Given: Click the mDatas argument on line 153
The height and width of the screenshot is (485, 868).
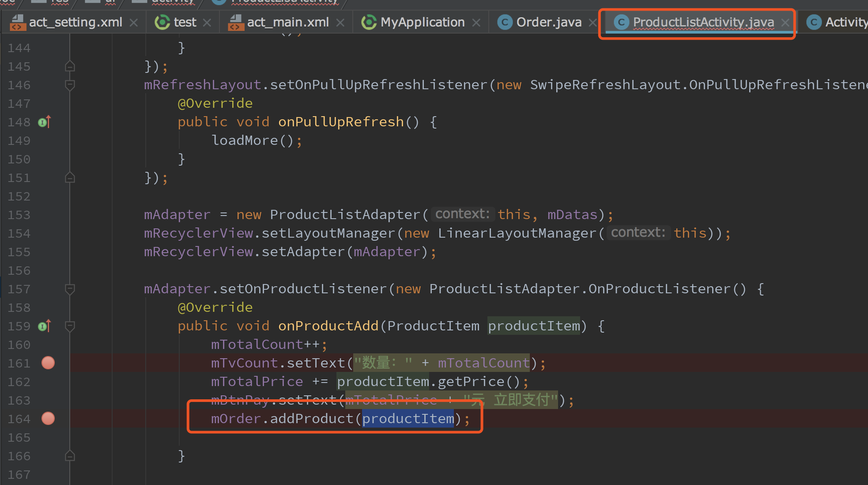Looking at the screenshot, I should click(x=572, y=215).
